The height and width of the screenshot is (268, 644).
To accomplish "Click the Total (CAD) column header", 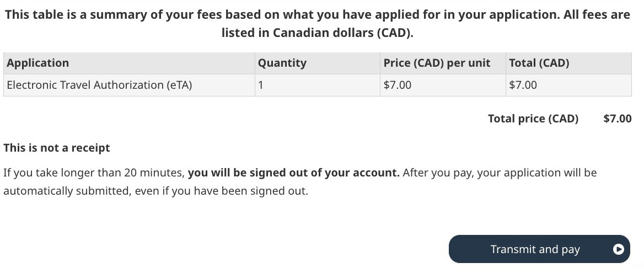I will pyautogui.click(x=539, y=63).
